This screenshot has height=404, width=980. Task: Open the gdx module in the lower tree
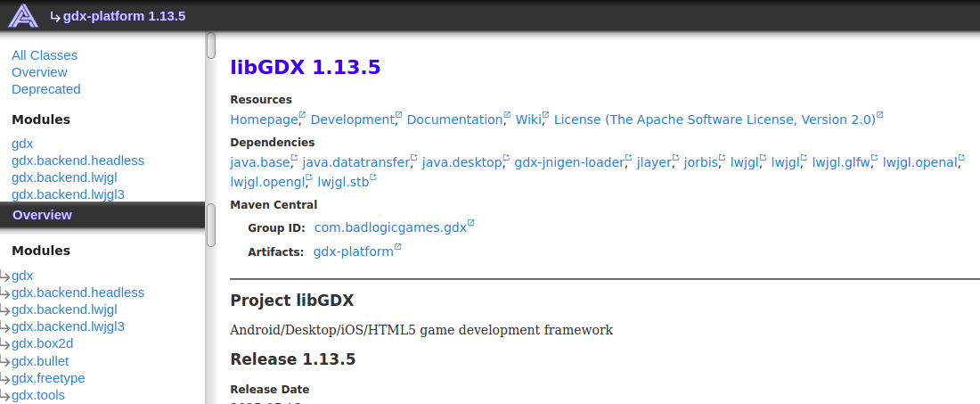22,276
